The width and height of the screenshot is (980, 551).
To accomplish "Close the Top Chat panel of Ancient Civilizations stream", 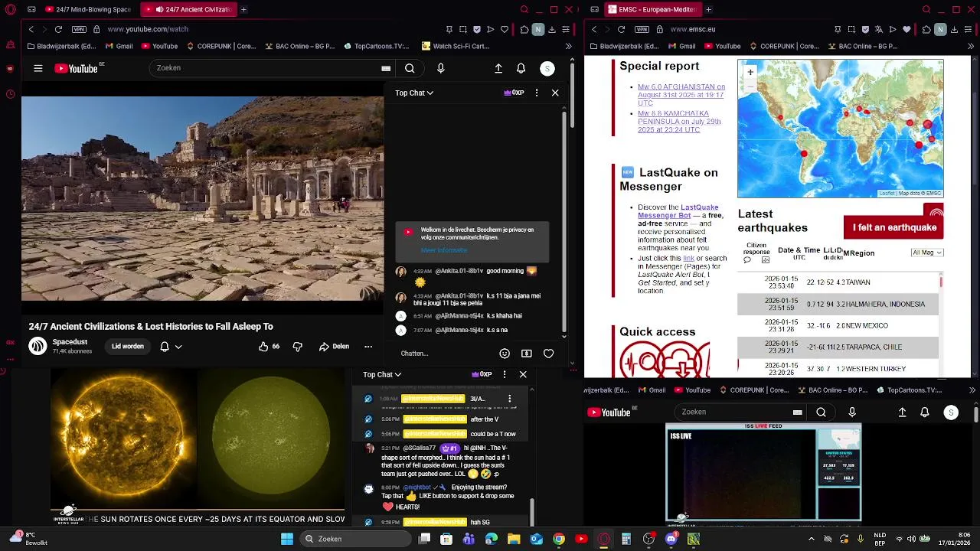I will 555,93.
